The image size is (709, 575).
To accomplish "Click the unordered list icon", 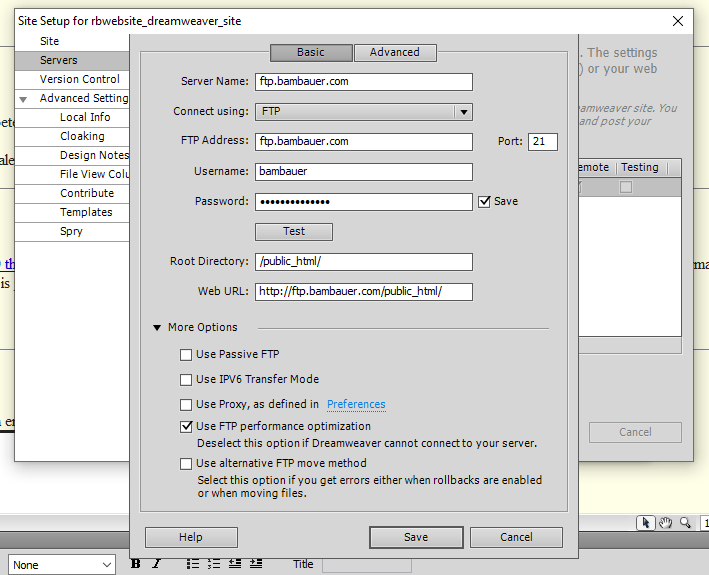I will pos(193,564).
